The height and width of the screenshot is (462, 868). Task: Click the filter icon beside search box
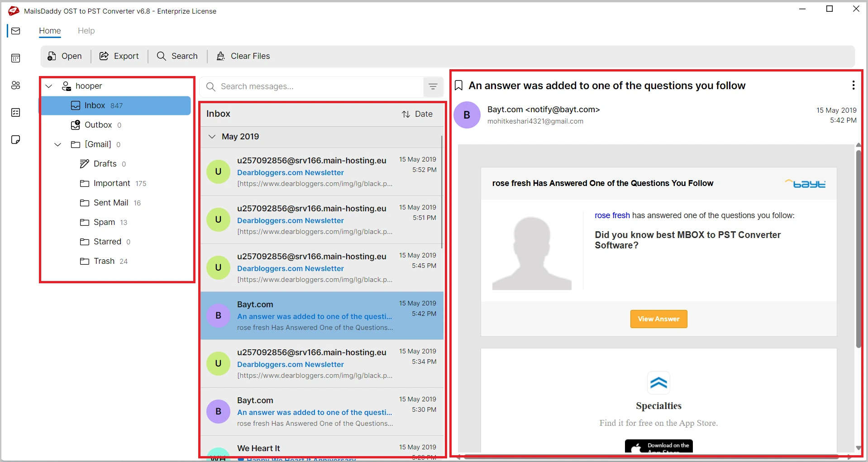point(433,87)
